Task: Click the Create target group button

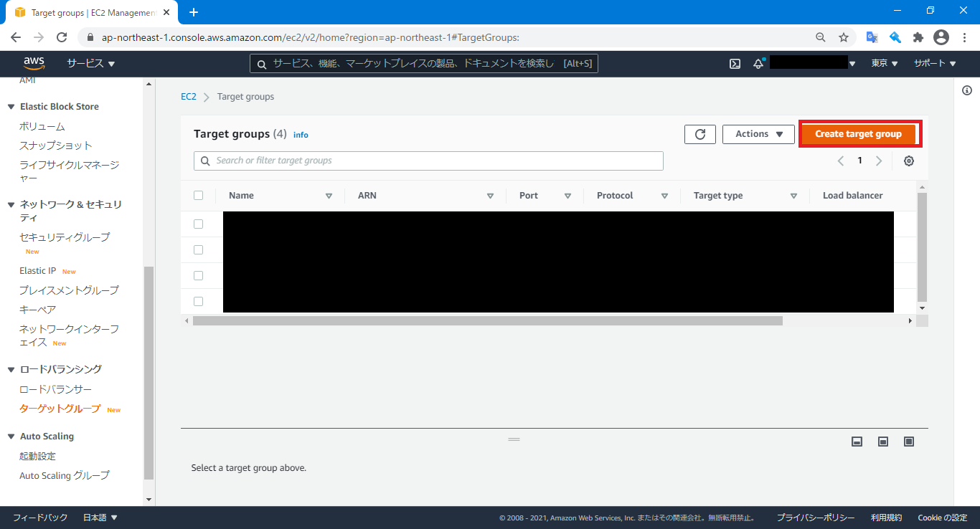Action: point(859,134)
